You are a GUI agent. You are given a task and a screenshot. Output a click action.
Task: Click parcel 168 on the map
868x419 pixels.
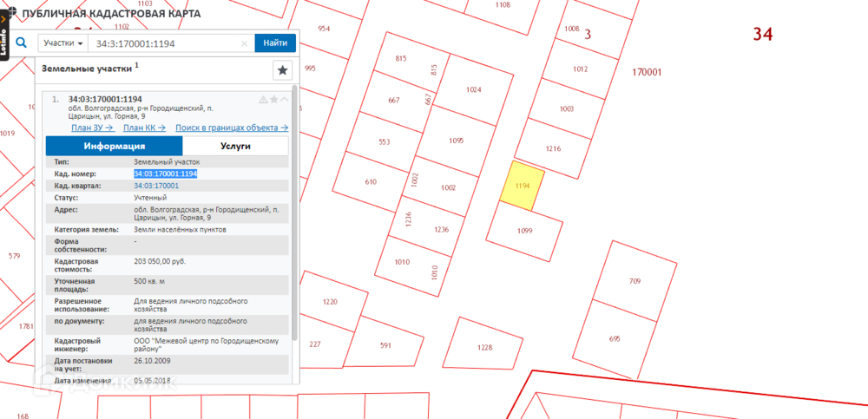(23, 416)
